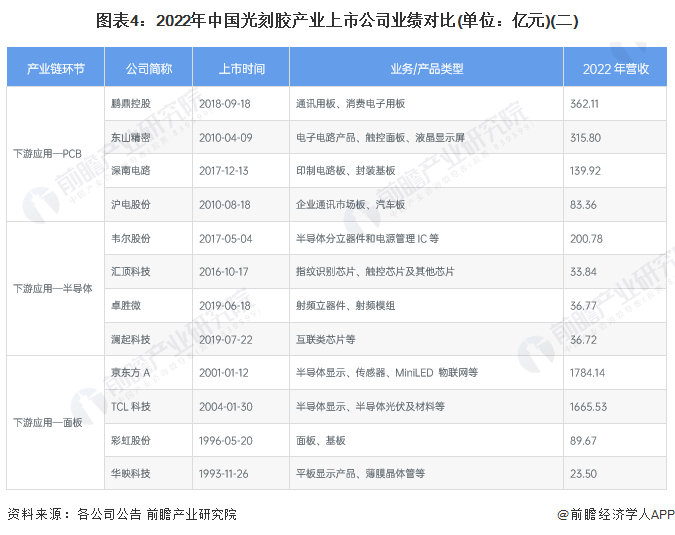Select the 公司简称 header cell
The width and height of the screenshot is (675, 535).
tap(149, 68)
